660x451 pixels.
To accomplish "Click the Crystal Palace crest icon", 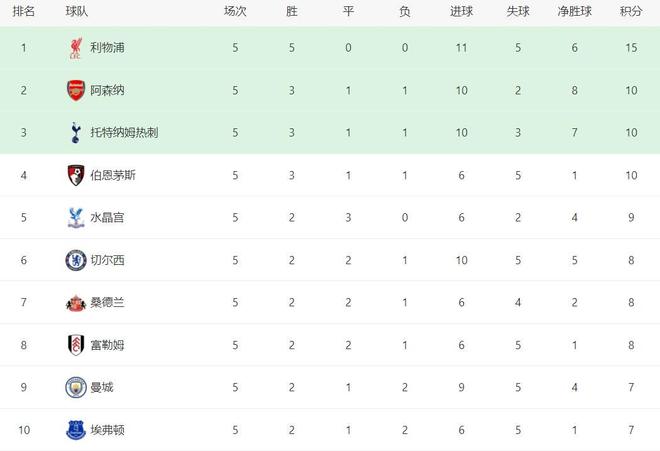I will tap(75, 217).
